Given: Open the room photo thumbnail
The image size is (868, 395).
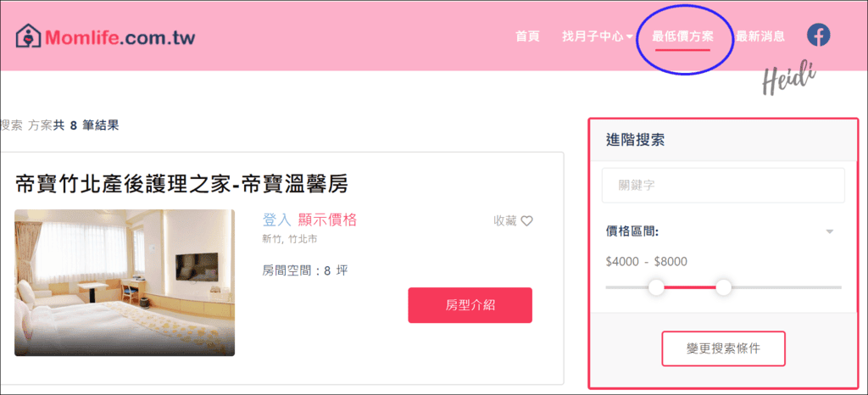Looking at the screenshot, I should (125, 283).
